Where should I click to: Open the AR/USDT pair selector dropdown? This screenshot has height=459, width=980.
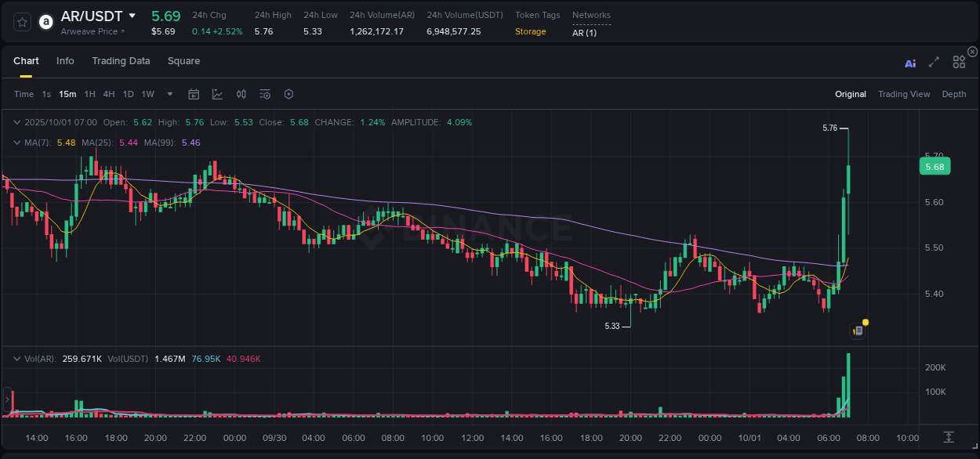click(x=131, y=16)
